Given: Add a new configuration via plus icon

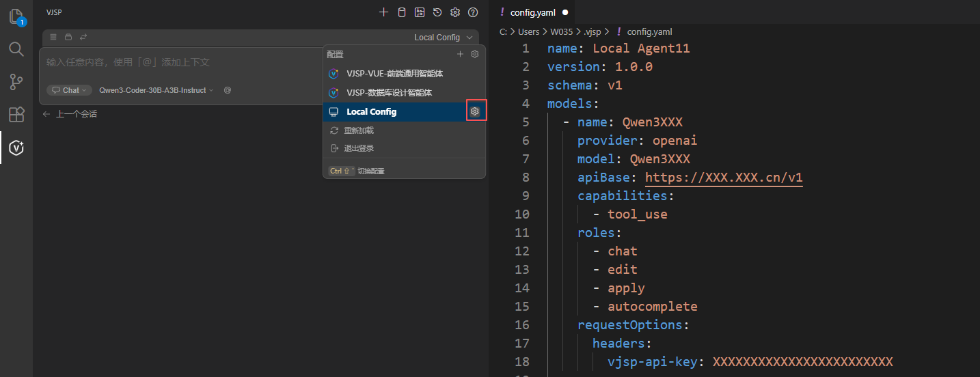Looking at the screenshot, I should [460, 54].
